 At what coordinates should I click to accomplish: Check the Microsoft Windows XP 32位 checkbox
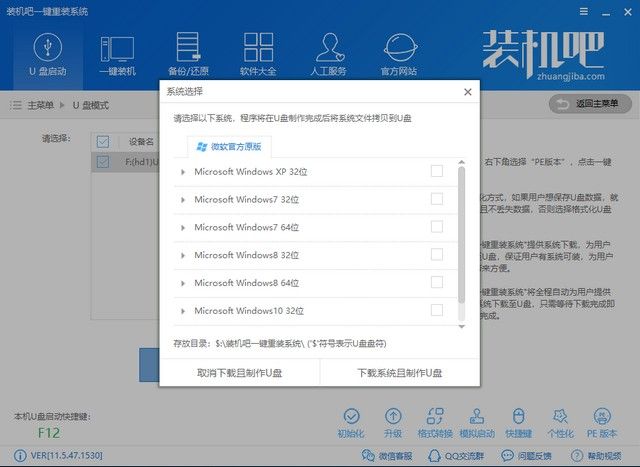click(x=436, y=171)
